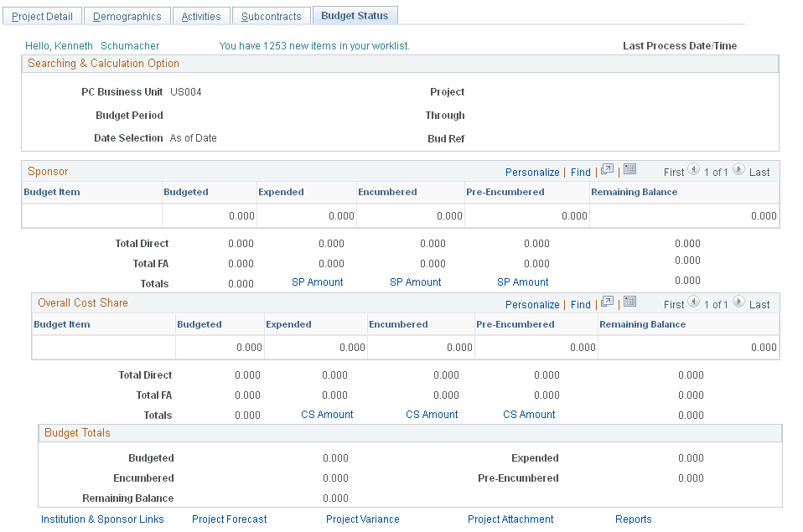803x532 pixels.
Task: View your 1253 new worklist items
Action: click(314, 45)
